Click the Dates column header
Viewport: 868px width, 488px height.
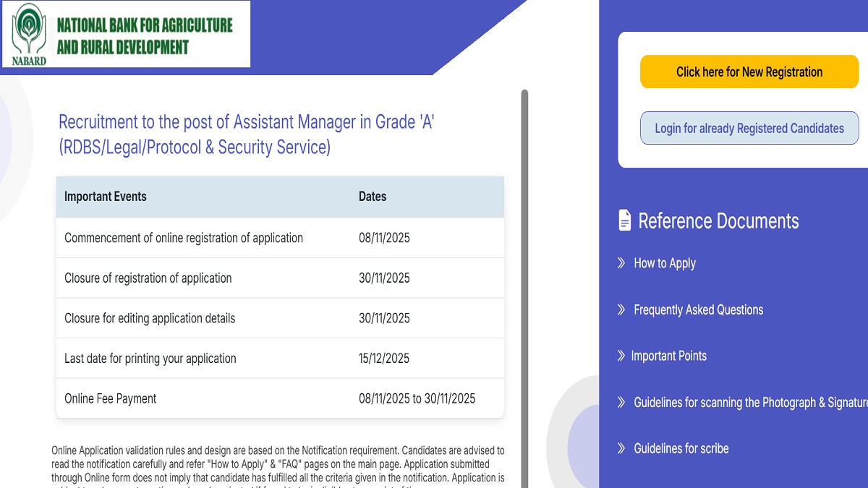373,197
